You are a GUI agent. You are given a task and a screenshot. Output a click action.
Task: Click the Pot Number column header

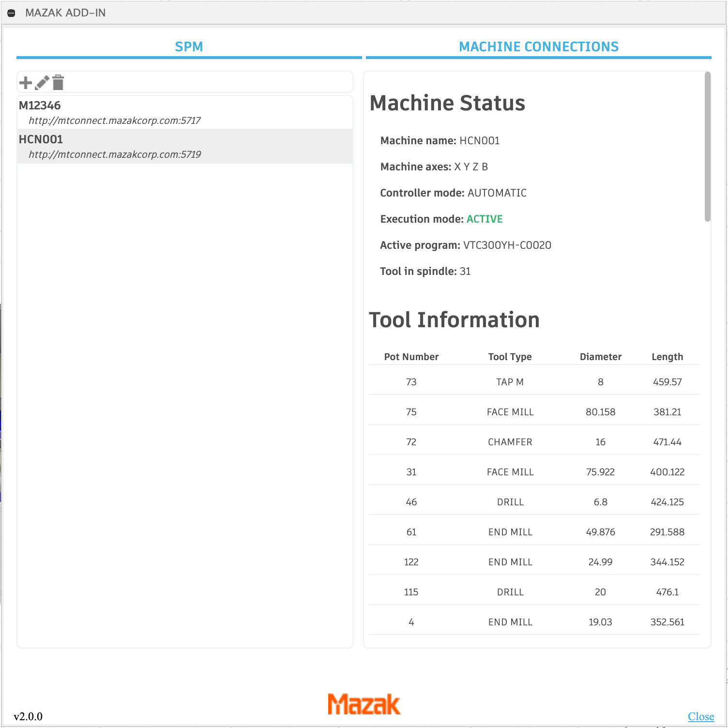pyautogui.click(x=411, y=357)
